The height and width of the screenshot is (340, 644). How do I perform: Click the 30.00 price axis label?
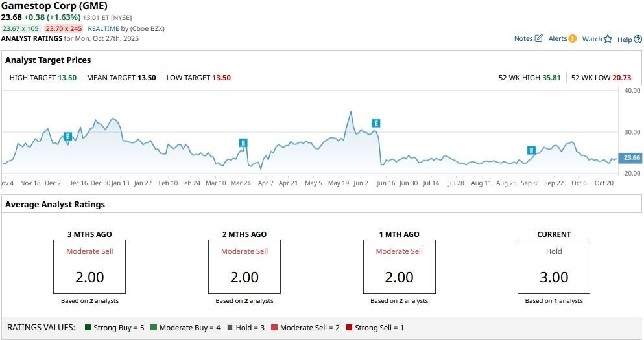[x=632, y=132]
